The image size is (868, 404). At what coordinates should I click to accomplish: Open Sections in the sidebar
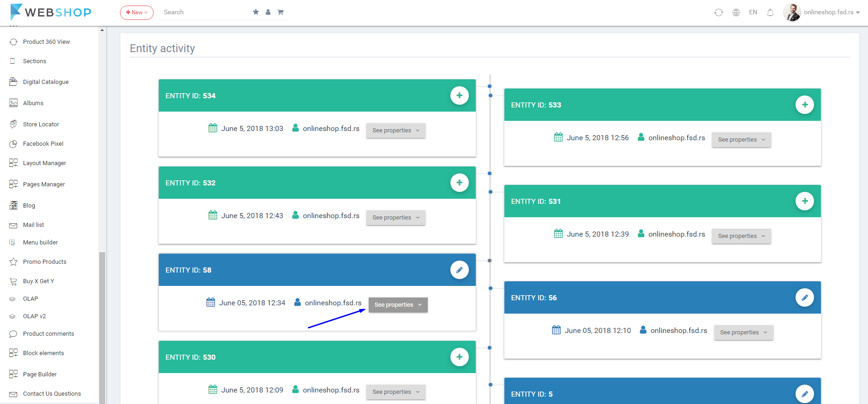pos(35,61)
